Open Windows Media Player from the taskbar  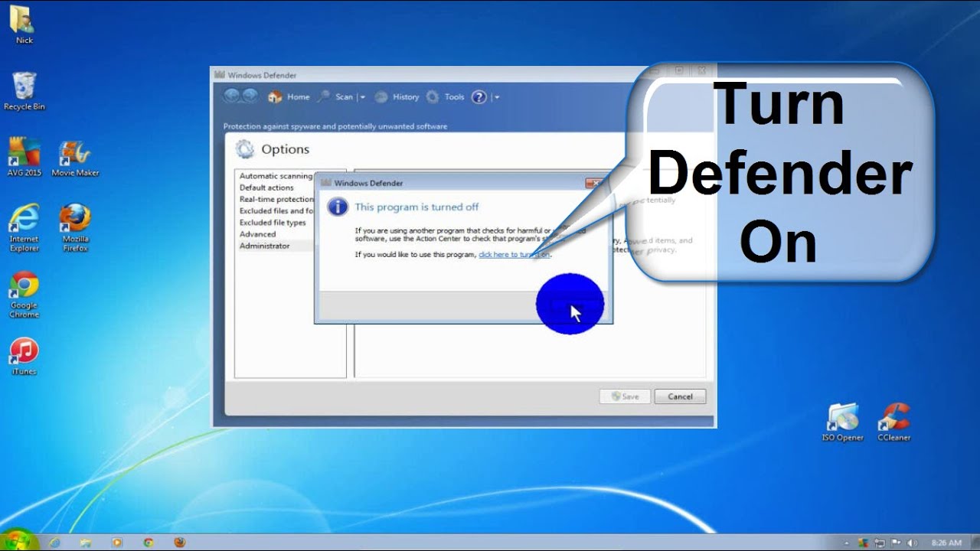[117, 543]
